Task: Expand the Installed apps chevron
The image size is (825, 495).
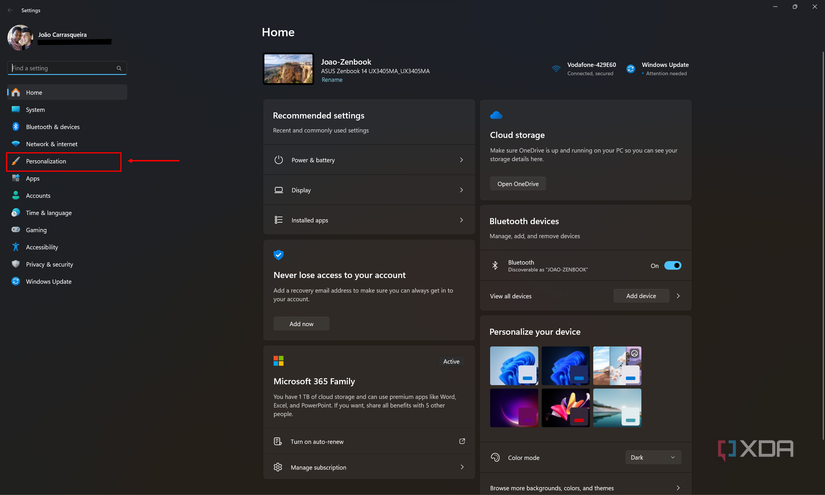Action: click(461, 220)
